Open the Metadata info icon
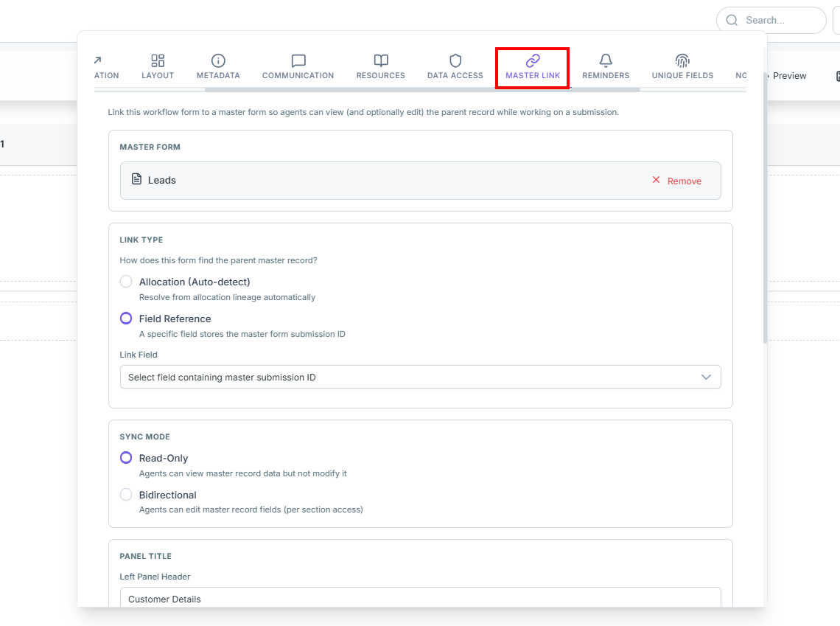 click(x=218, y=60)
